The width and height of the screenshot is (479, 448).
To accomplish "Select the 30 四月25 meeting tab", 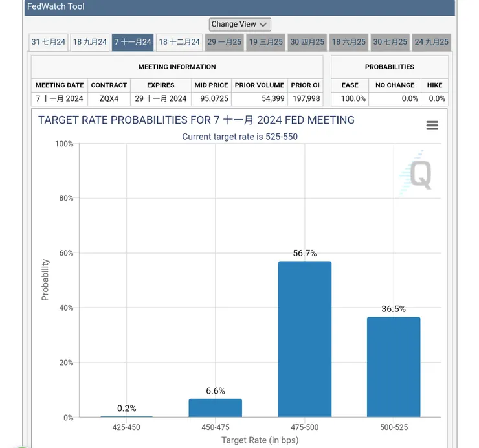I will [307, 42].
